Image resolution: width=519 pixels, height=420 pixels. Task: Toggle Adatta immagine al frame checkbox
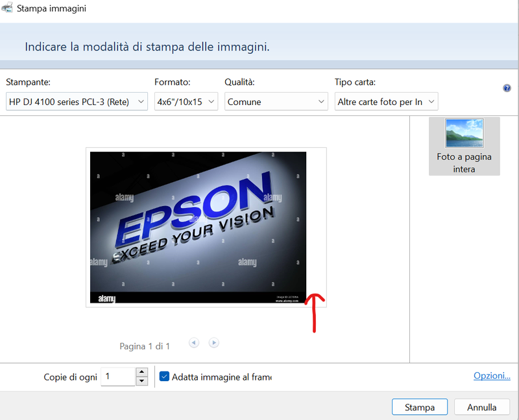(x=164, y=377)
